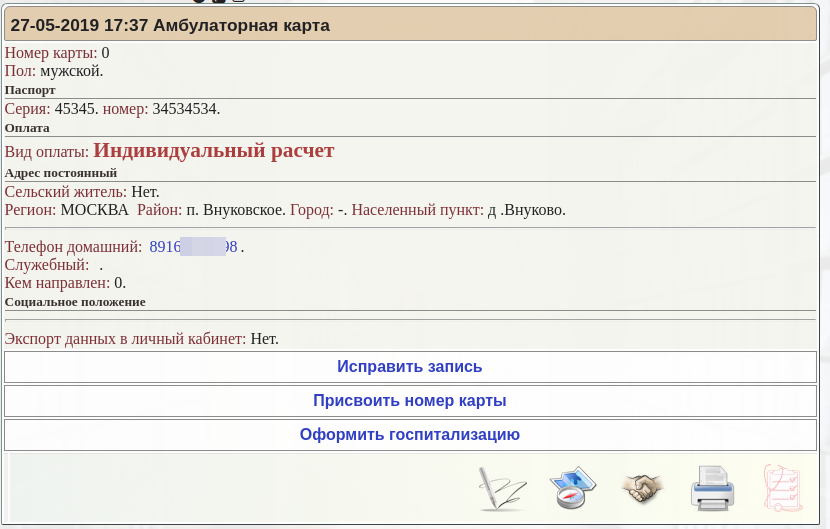Select the 'Индивидуальный расчет' payment text
The image size is (830, 529).
click(x=213, y=151)
